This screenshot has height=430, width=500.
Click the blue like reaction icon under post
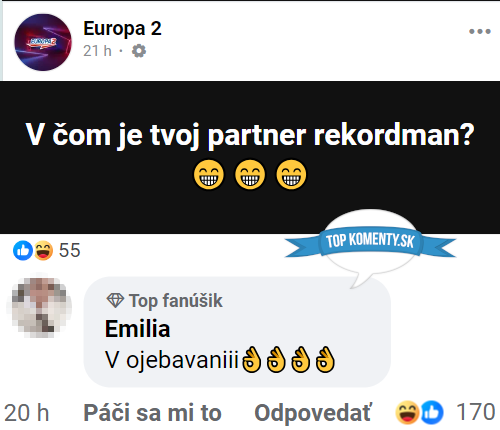coord(23,250)
